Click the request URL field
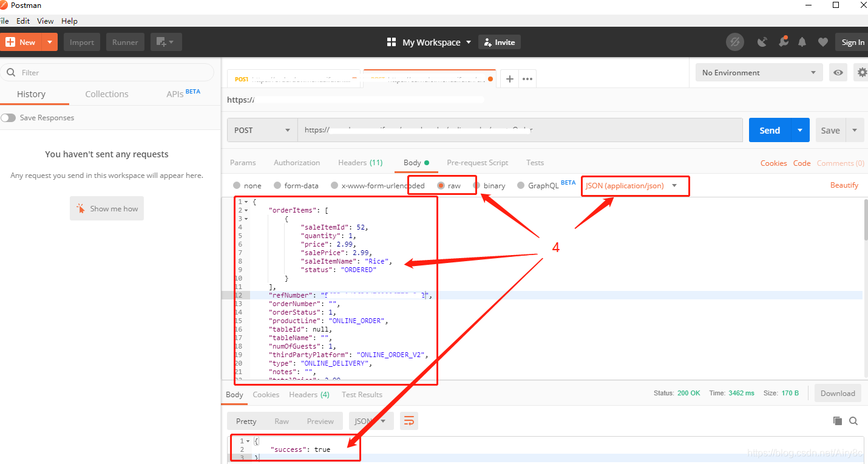868x464 pixels. [x=520, y=130]
